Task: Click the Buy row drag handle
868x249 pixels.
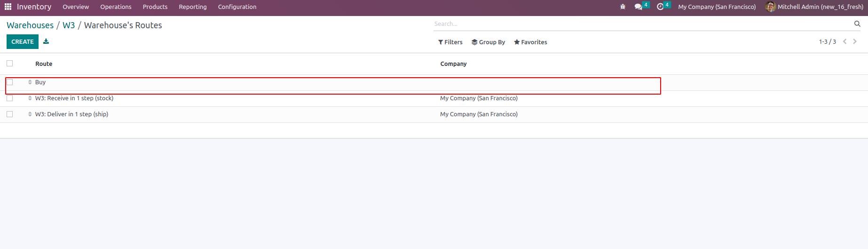Action: coord(30,82)
